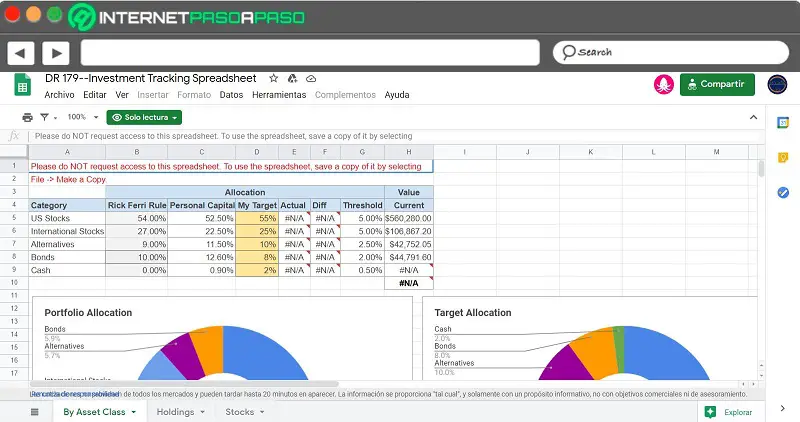Image resolution: width=800 pixels, height=422 pixels.
Task: Switch to the Stocks sheet tab
Action: click(240, 412)
